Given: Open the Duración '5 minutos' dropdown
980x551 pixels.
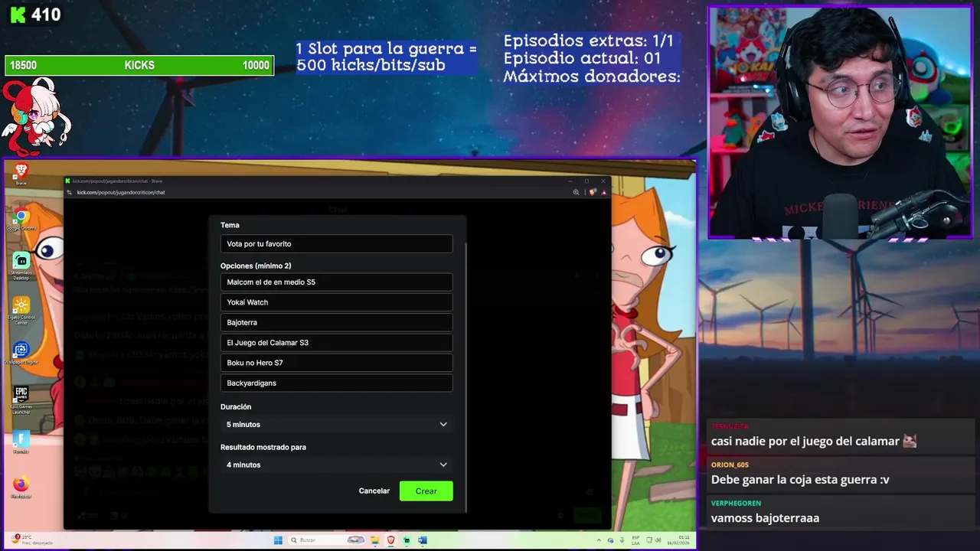Looking at the screenshot, I should tap(336, 424).
